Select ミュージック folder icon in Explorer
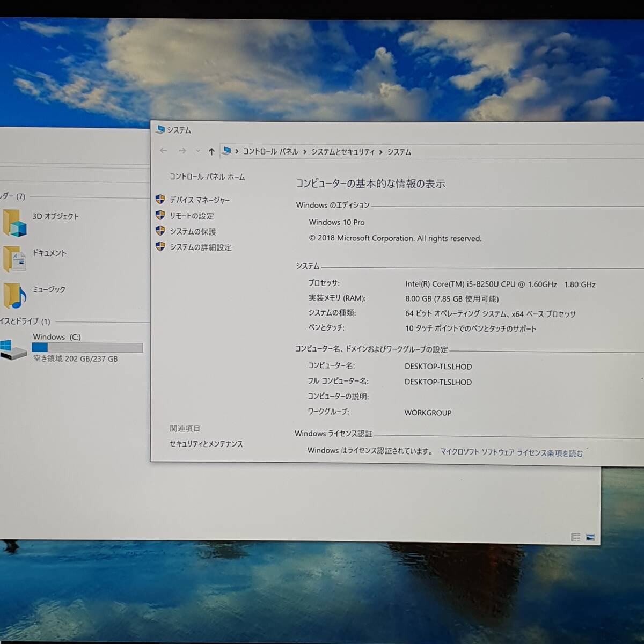Viewport: 644px width, 644px height. tap(14, 296)
